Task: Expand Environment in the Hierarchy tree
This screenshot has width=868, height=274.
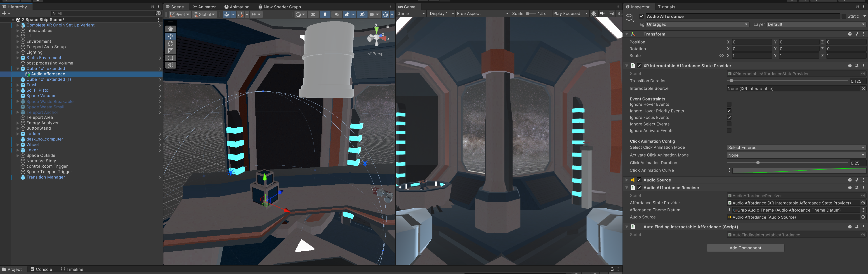Action: click(18, 41)
